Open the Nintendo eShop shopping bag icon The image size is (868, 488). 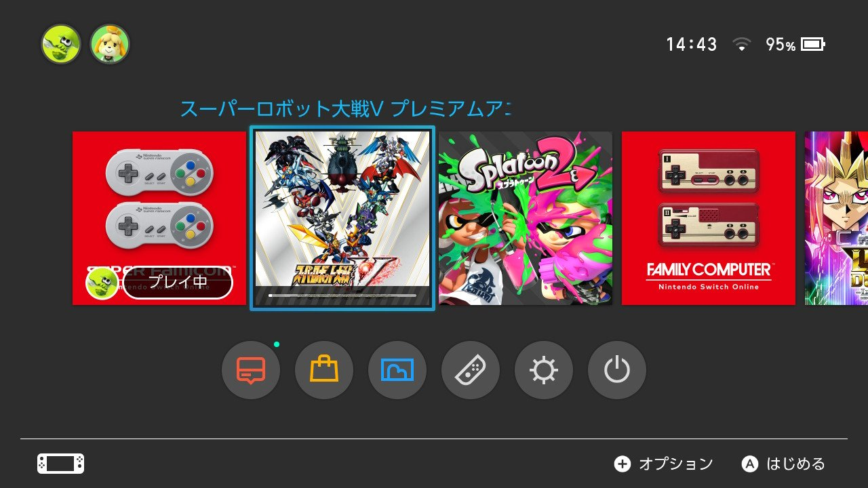[324, 370]
